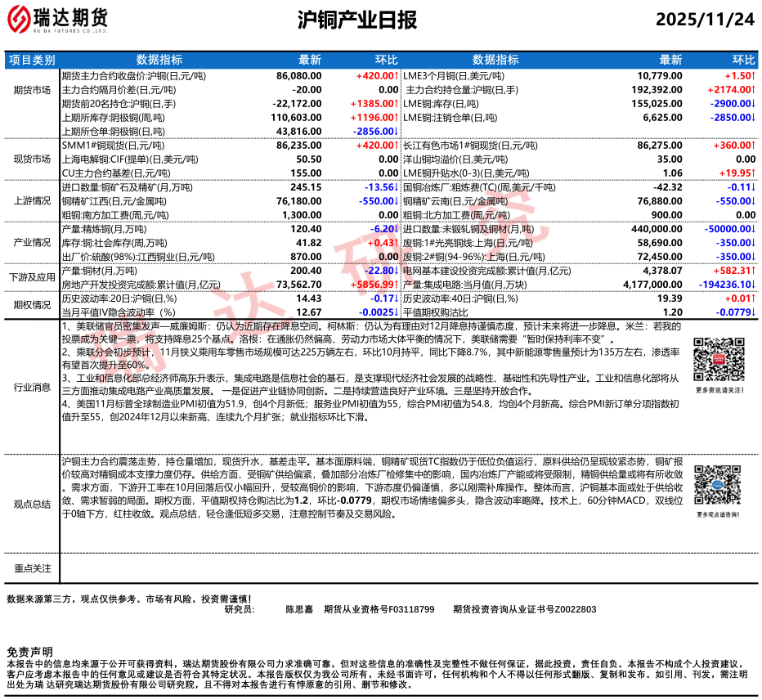Screen dimensions: 762x700
Task: Click the first 数据指标 column header
Action: (159, 60)
